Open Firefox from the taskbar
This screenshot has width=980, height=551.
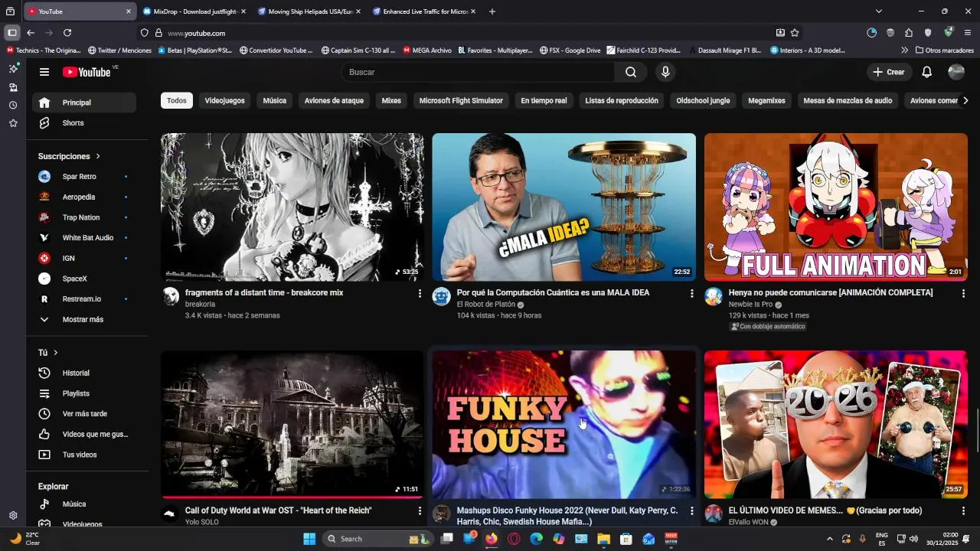[491, 539]
